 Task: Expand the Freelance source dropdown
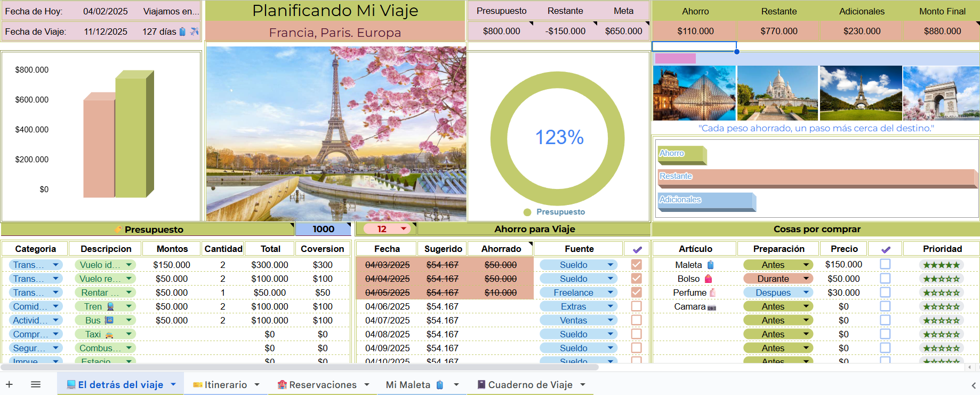pyautogui.click(x=579, y=293)
